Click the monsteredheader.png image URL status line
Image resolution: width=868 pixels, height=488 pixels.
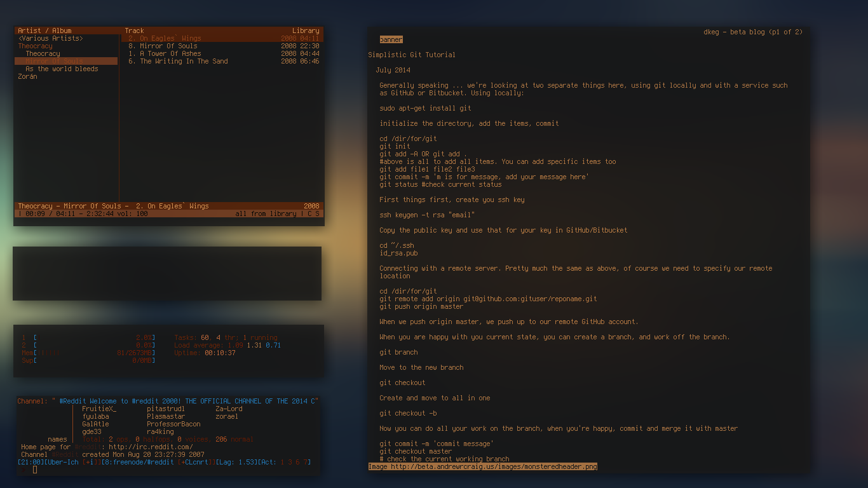482,466
